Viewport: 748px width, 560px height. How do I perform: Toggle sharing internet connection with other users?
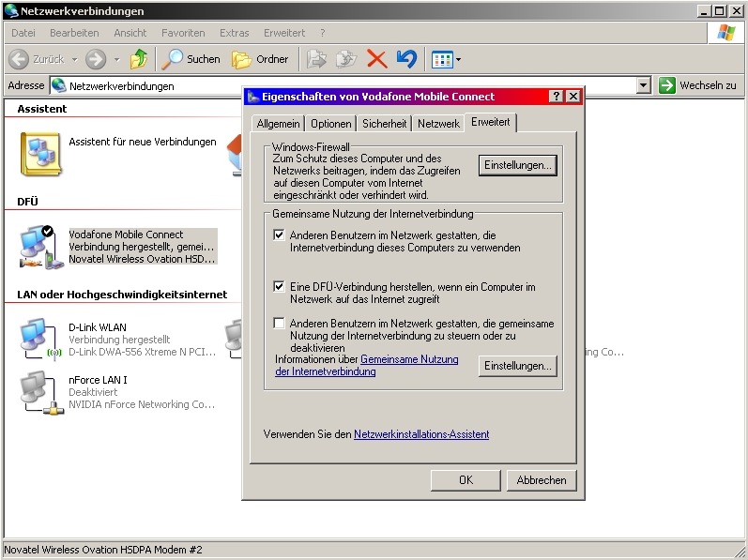coord(279,235)
